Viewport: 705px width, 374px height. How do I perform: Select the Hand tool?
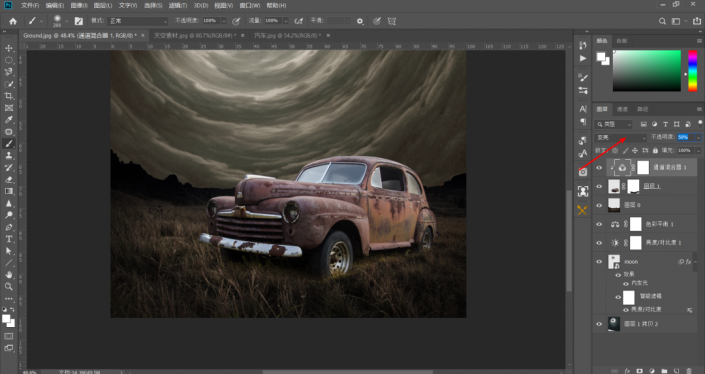pos(9,275)
